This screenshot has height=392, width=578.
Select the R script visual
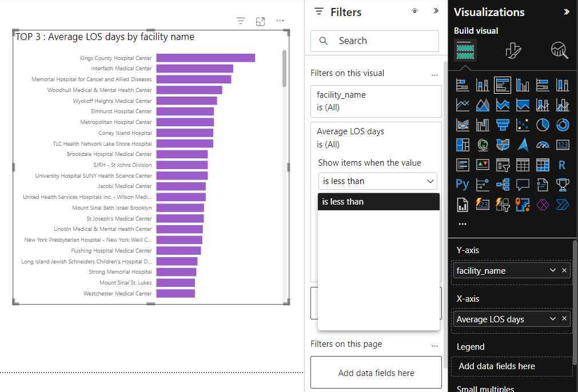(x=563, y=165)
